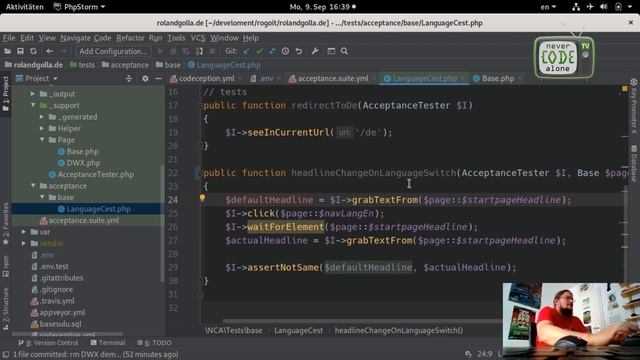
Task: Open the Database side panel
Action: [x=634, y=163]
